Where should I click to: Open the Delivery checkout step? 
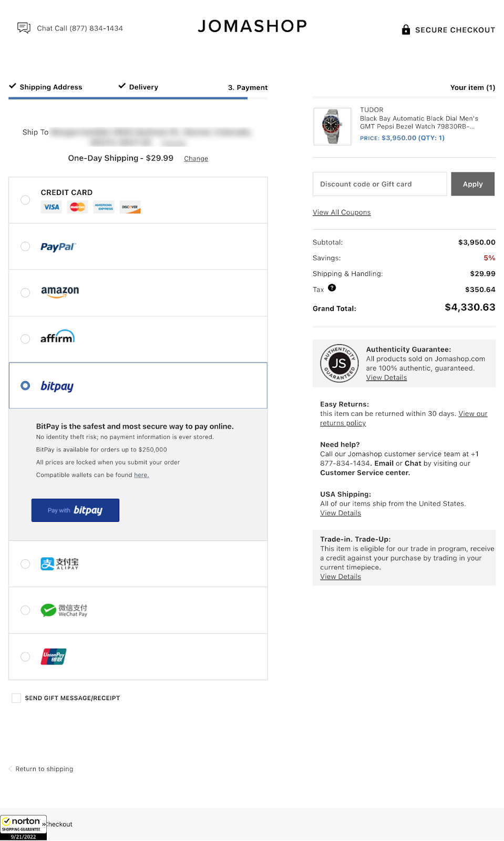pyautogui.click(x=143, y=87)
